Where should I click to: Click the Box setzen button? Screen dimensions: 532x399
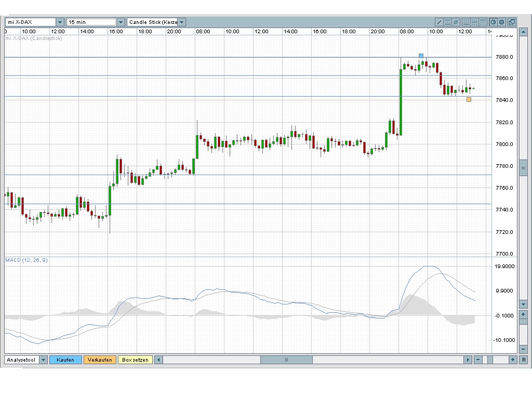tap(135, 360)
